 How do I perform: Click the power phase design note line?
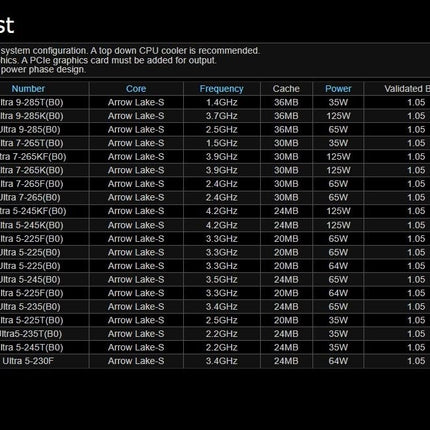pyautogui.click(x=43, y=70)
